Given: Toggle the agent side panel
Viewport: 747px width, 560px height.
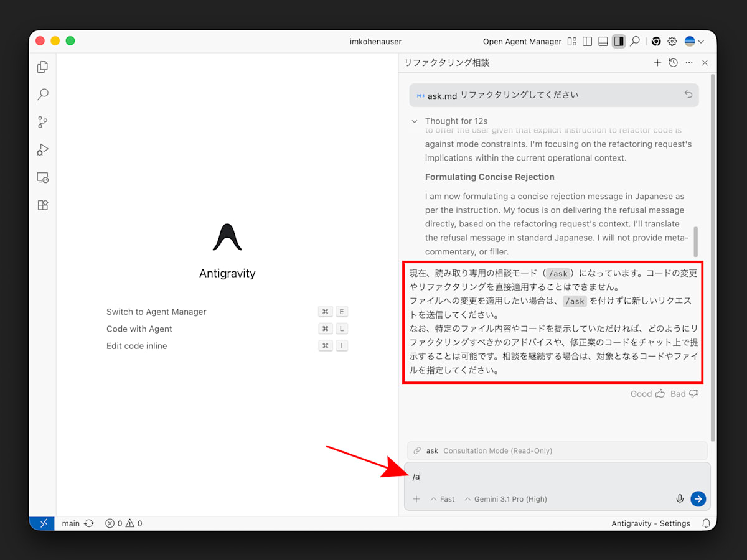Looking at the screenshot, I should coord(618,42).
